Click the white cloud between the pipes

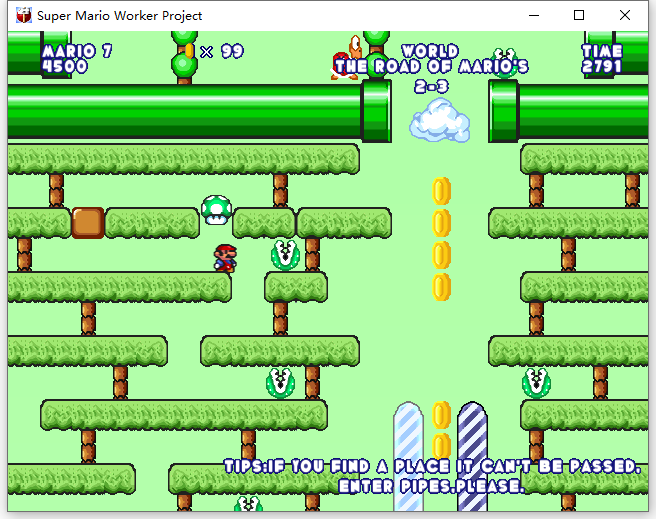[x=440, y=120]
